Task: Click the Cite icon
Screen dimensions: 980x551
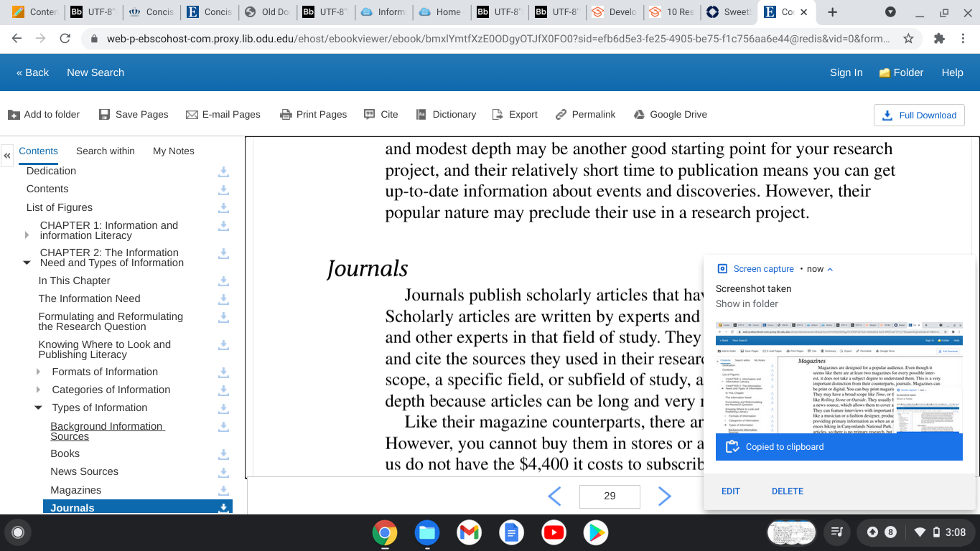Action: coord(370,114)
